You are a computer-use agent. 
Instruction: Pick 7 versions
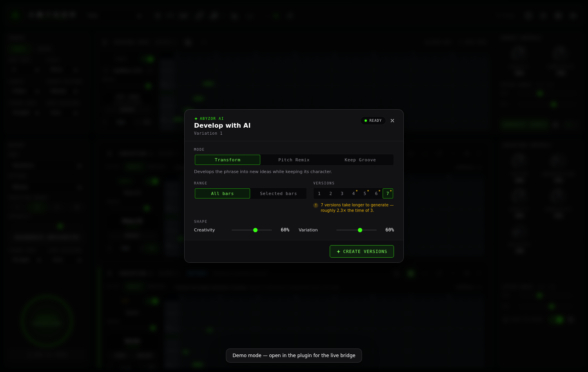click(x=388, y=193)
